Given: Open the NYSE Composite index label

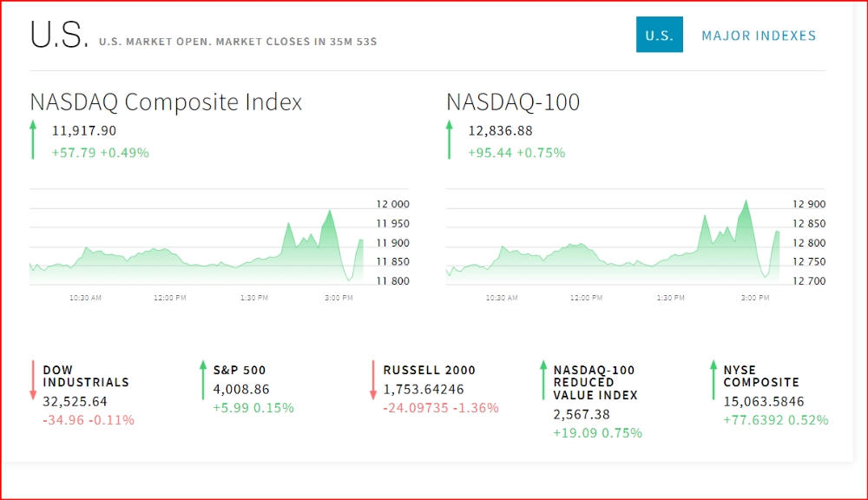Looking at the screenshot, I should 762,376.
